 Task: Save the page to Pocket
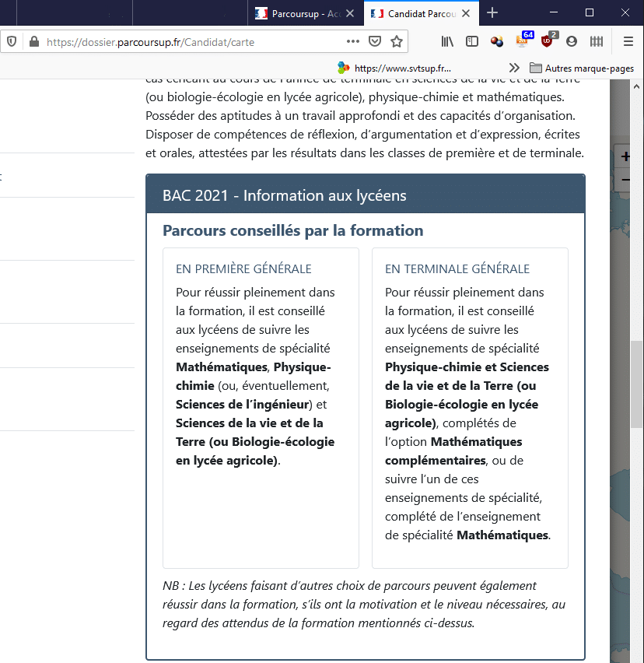[375, 41]
